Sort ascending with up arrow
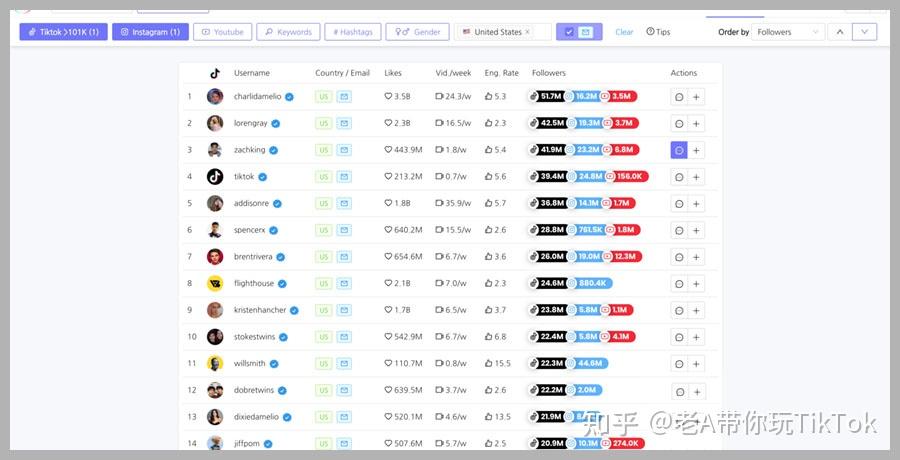 point(840,32)
